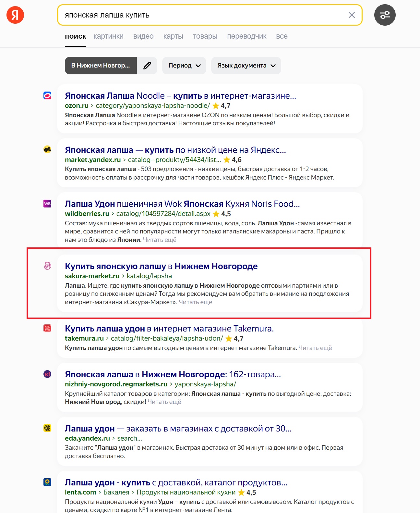Click the Yandex Eda favicon
The image size is (420, 513).
[47, 428]
